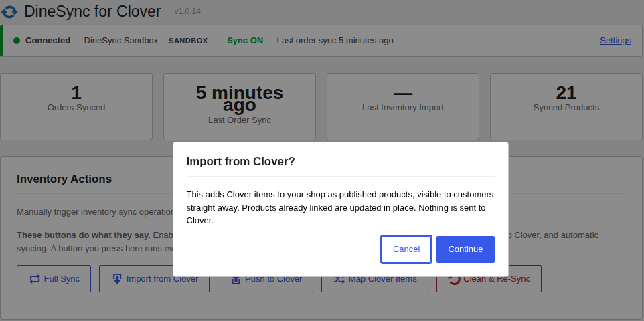
Task: Click the v1.0.14 version label
Action: [x=187, y=11]
